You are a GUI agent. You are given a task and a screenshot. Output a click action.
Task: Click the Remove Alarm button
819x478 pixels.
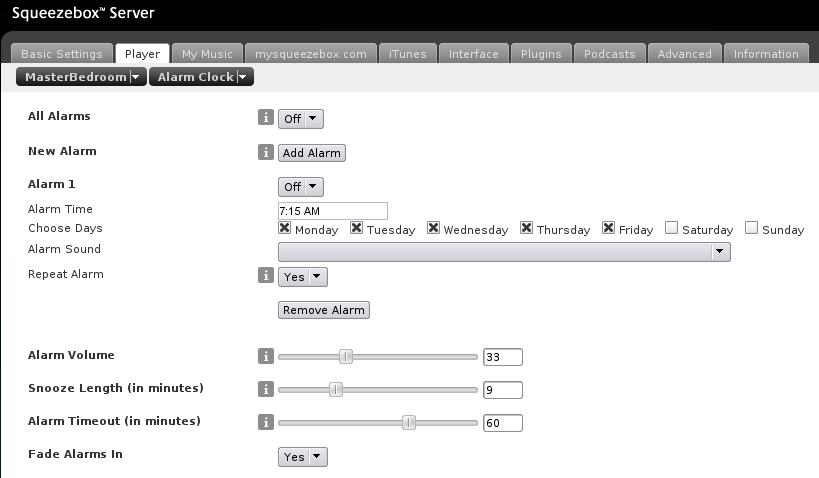pyautogui.click(x=323, y=310)
